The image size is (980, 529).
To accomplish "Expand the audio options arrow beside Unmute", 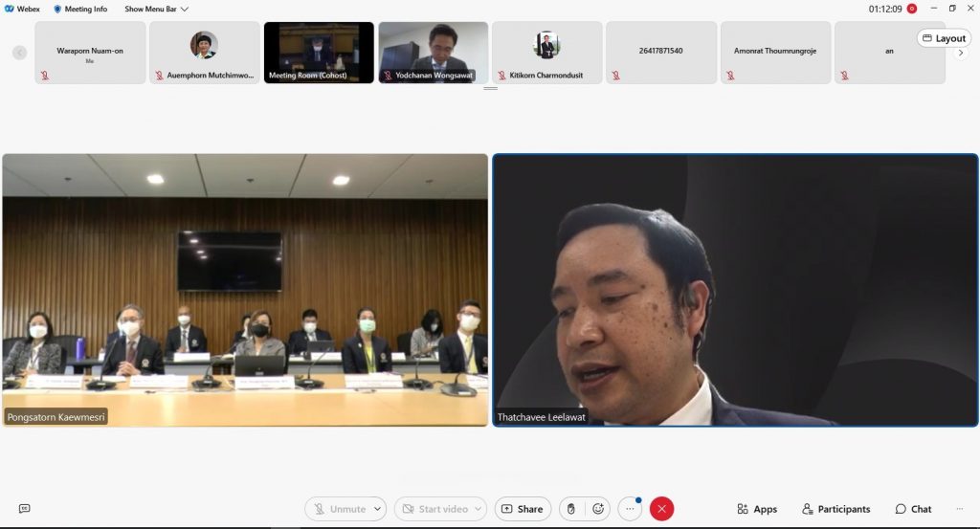I will coord(378,509).
